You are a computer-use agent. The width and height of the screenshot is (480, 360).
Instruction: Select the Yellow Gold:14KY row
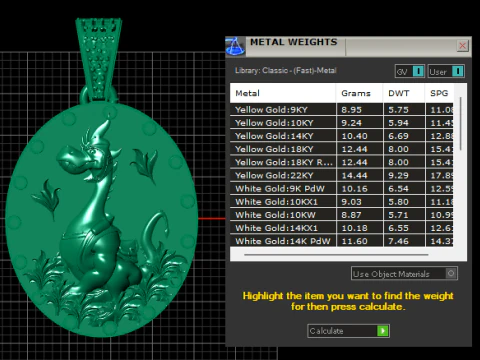(x=341, y=136)
